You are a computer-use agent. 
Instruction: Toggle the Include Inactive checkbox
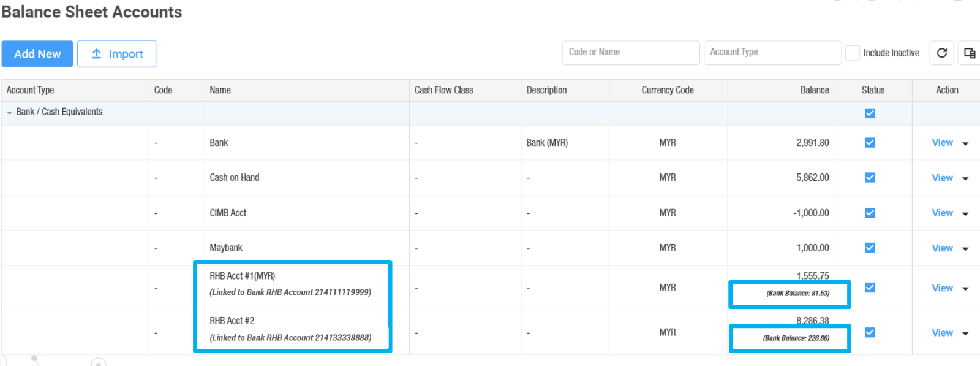[x=853, y=53]
